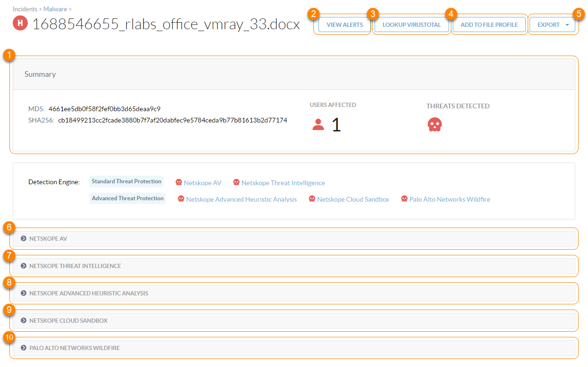The width and height of the screenshot is (588, 367).
Task: Expand the PALO ALTO NETWORKS WILDFIRE section
Action: click(x=23, y=348)
